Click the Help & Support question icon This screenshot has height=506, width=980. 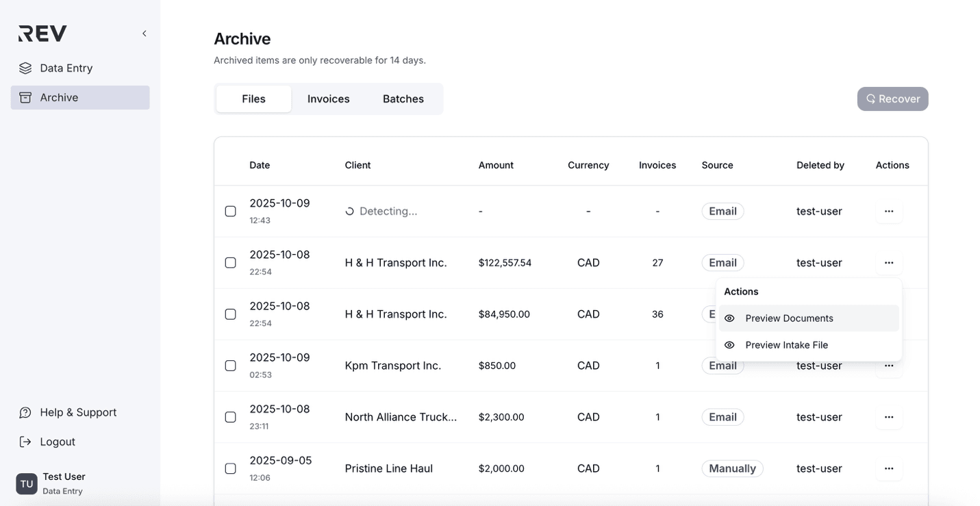click(25, 412)
